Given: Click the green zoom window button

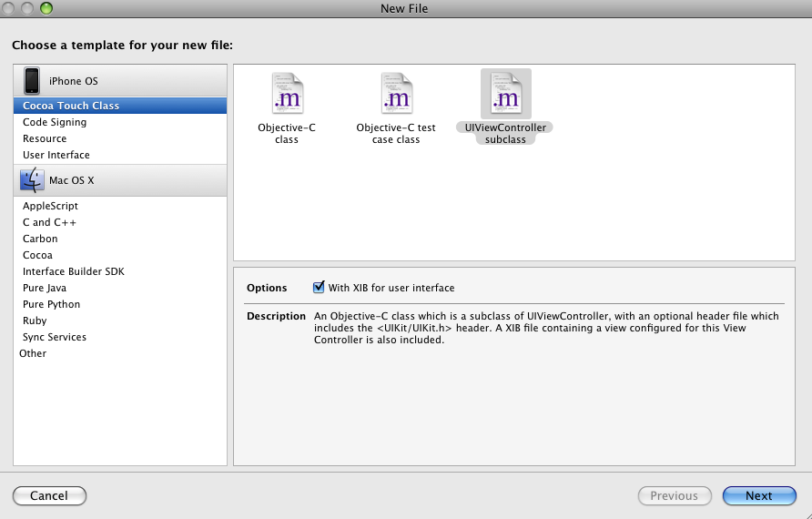Looking at the screenshot, I should (46, 8).
